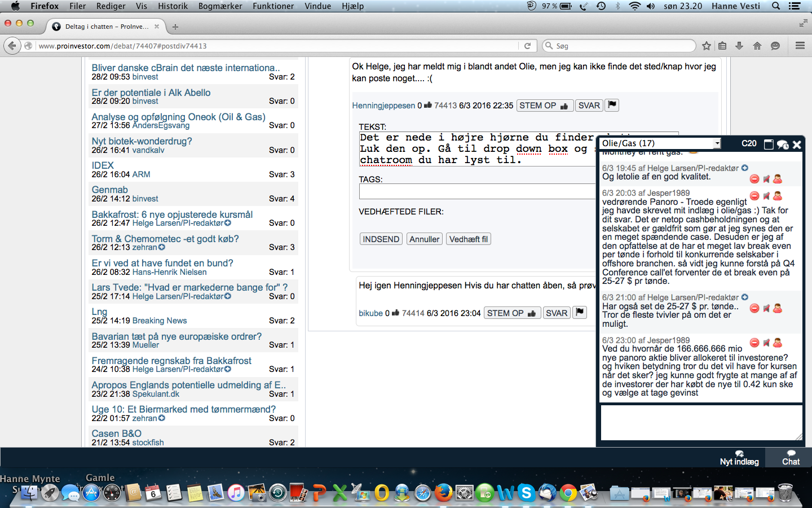Click pop-out window icon in chat header
Viewport: 812px width, 508px height.
(769, 144)
